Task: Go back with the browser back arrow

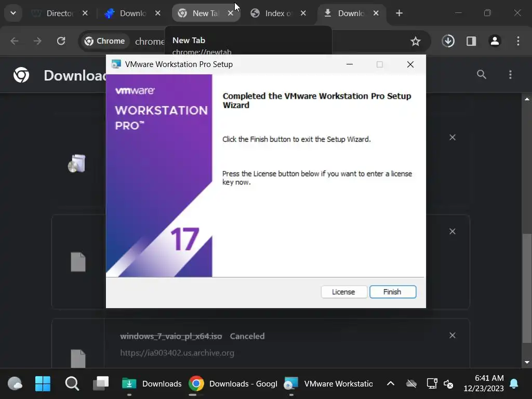Action: coord(14,41)
